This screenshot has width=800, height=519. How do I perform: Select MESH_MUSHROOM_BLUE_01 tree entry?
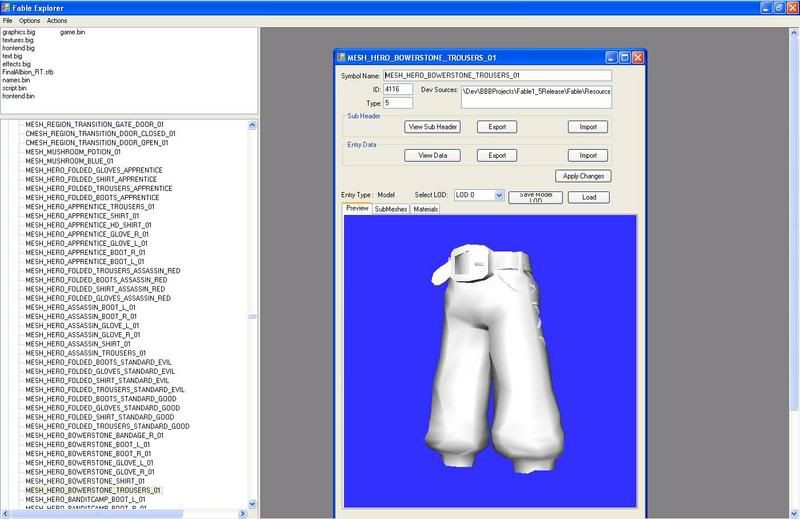pos(69,161)
